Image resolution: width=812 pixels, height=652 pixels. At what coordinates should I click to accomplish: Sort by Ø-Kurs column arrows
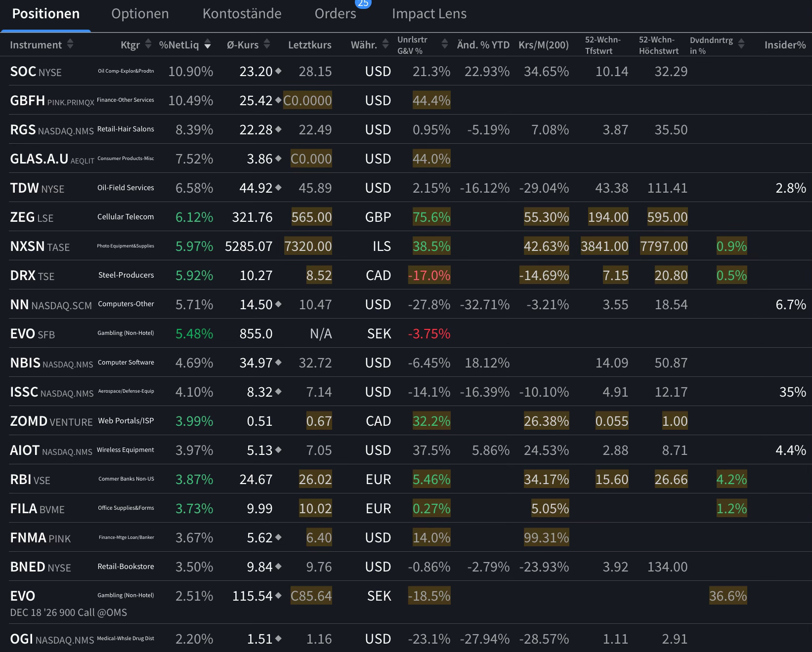coord(267,44)
